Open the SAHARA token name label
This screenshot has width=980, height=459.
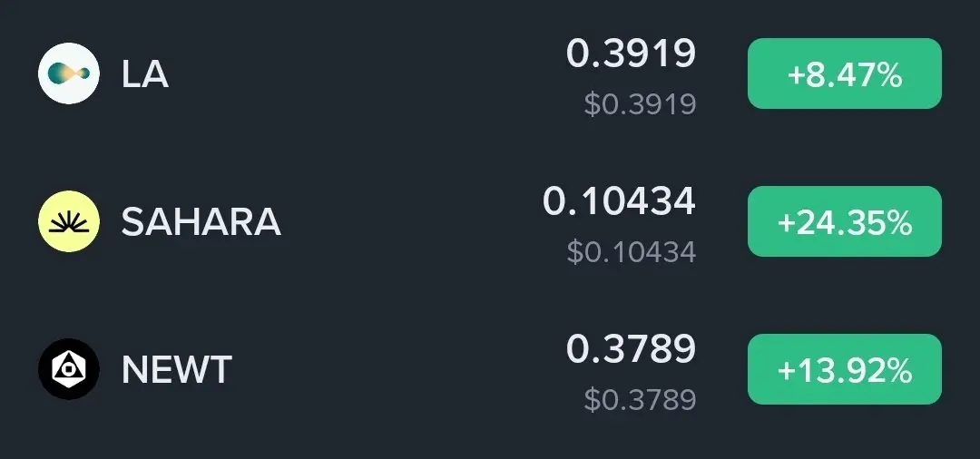[201, 221]
